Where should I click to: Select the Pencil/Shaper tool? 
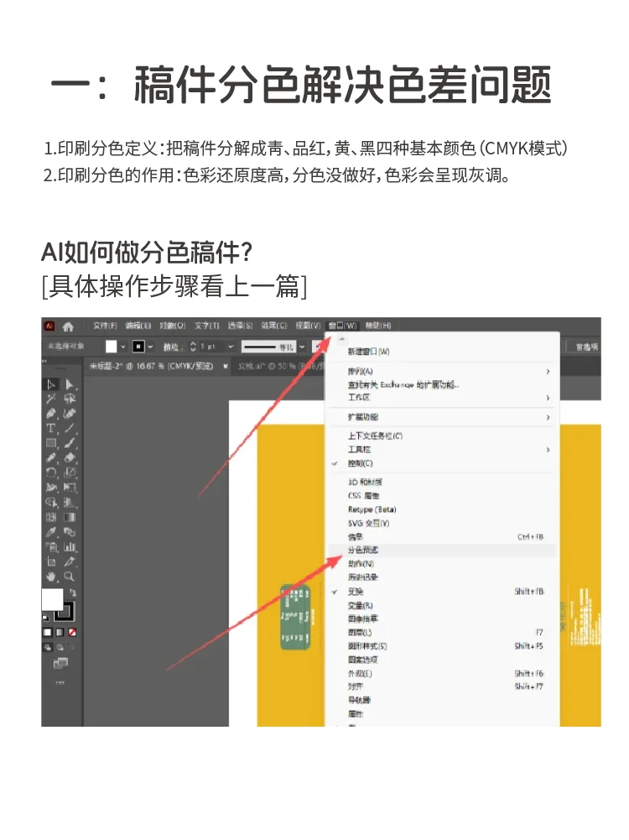(51, 458)
